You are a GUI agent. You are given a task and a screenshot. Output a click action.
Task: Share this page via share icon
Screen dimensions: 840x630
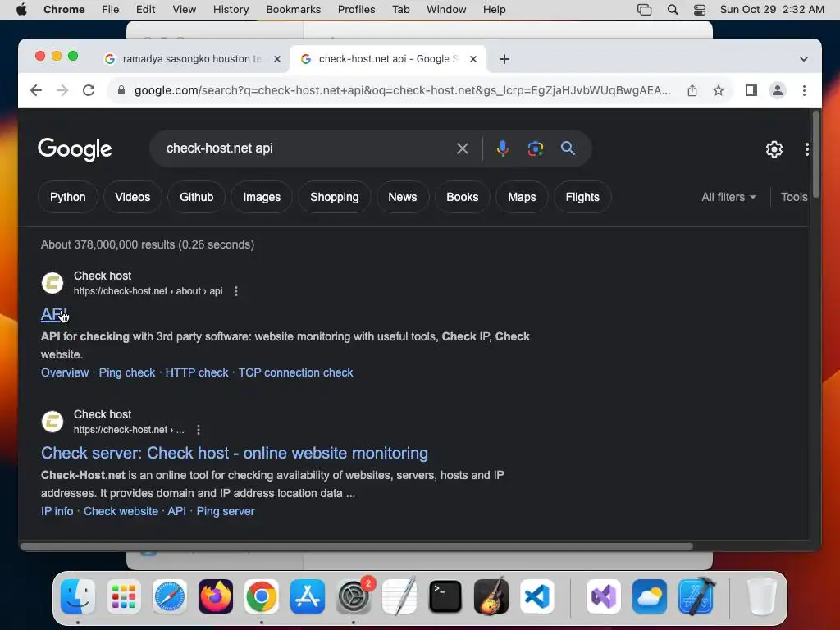[692, 90]
